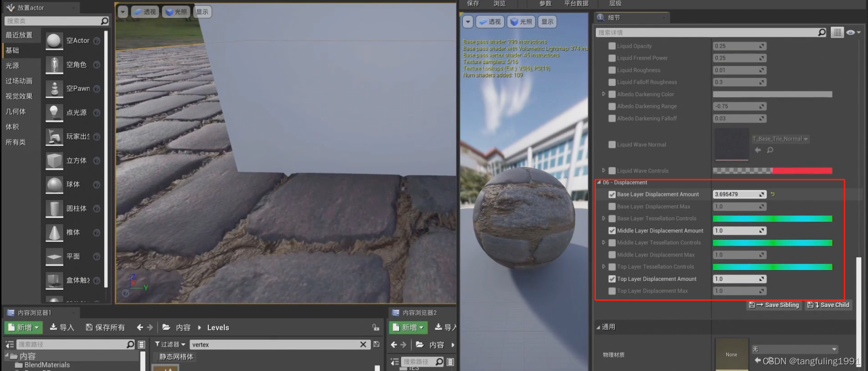Image resolution: width=868 pixels, height=371 pixels.
Task: Click Save Sibling button
Action: click(774, 305)
